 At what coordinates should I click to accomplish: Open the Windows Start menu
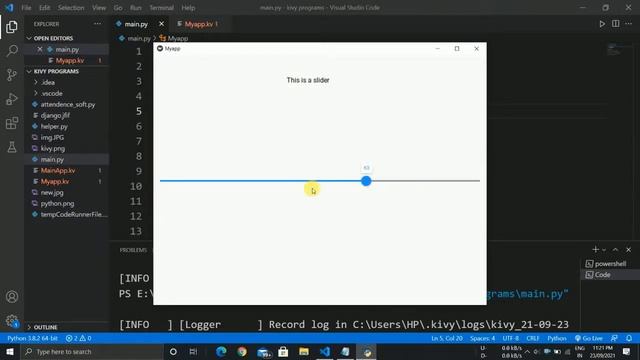click(10, 351)
